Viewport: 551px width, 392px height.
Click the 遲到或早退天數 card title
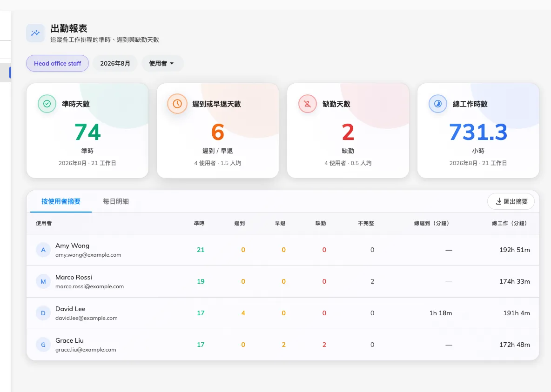click(x=216, y=104)
